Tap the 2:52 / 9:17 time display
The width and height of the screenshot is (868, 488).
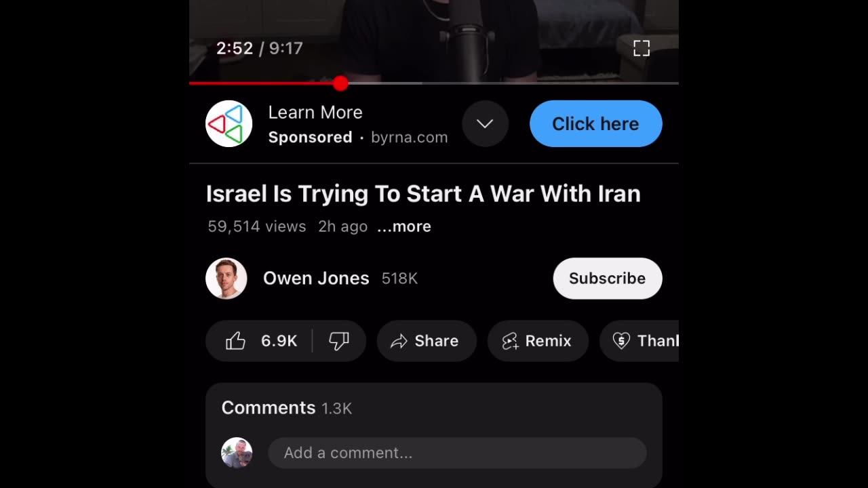(x=260, y=48)
